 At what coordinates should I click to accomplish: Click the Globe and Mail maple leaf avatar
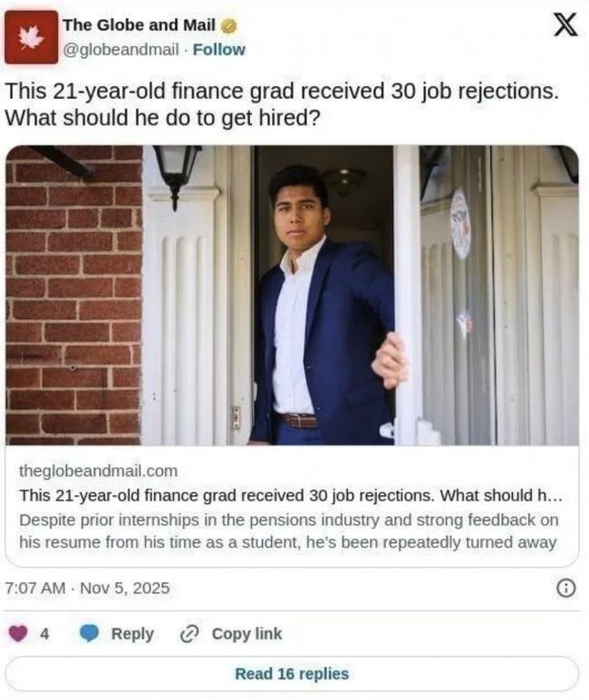[x=30, y=36]
